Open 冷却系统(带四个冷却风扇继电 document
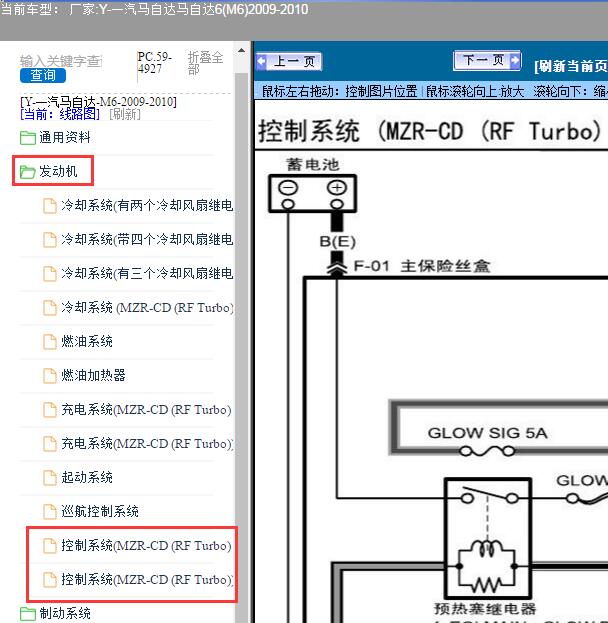Image resolution: width=608 pixels, height=623 pixels. tap(147, 240)
